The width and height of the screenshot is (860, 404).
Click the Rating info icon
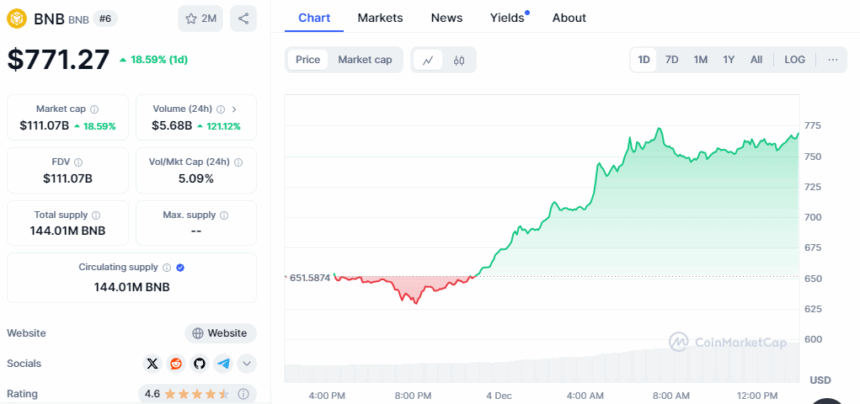tap(244, 394)
